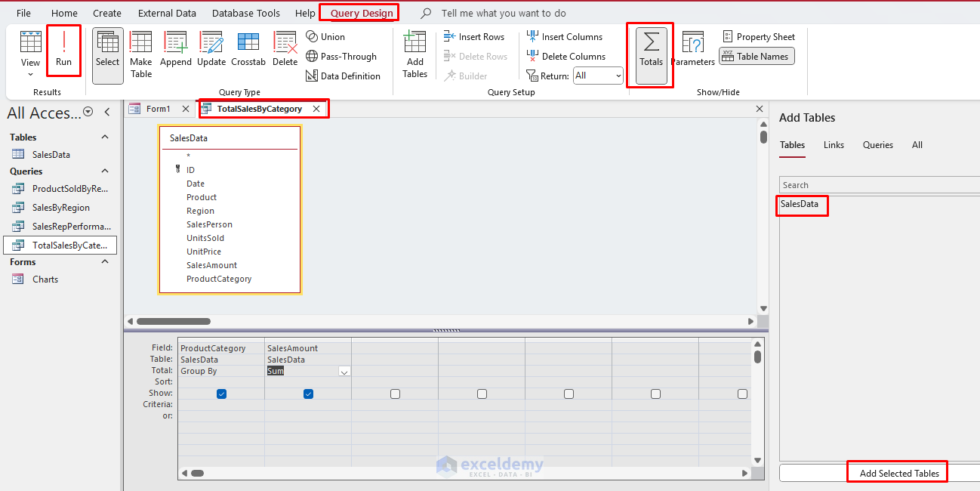Screen dimensions: 980x491
Task: Choose the Delete query type
Action: point(285,50)
